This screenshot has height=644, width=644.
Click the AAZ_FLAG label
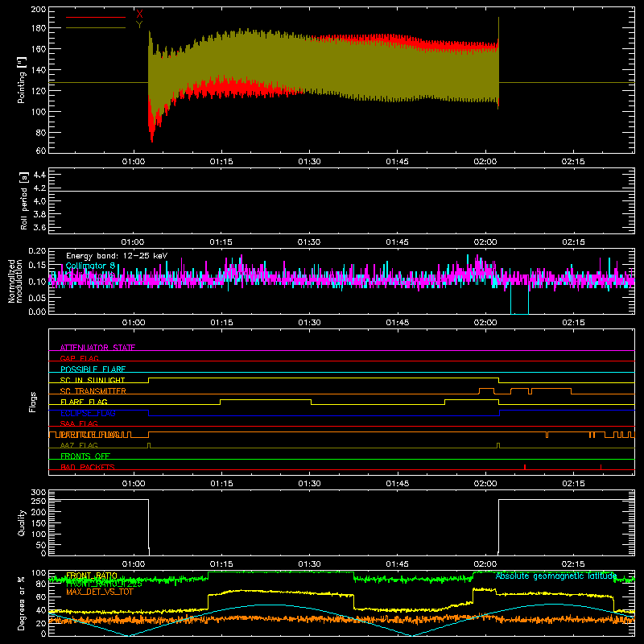pyautogui.click(x=79, y=445)
